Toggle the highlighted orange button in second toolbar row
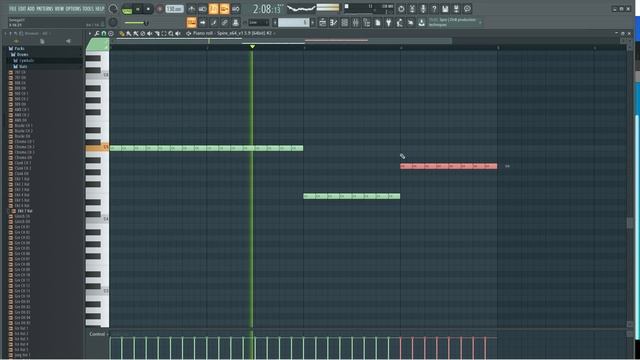640x360 pixels. [x=191, y=23]
